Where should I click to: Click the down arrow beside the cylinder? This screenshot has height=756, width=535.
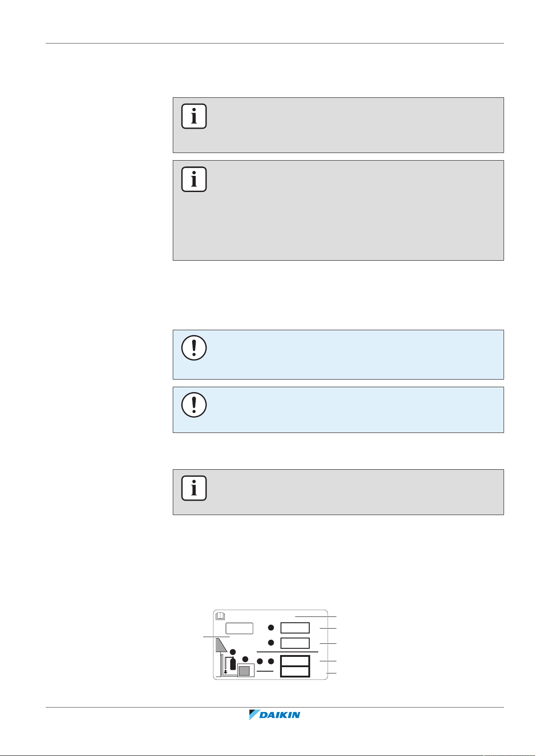click(x=226, y=672)
